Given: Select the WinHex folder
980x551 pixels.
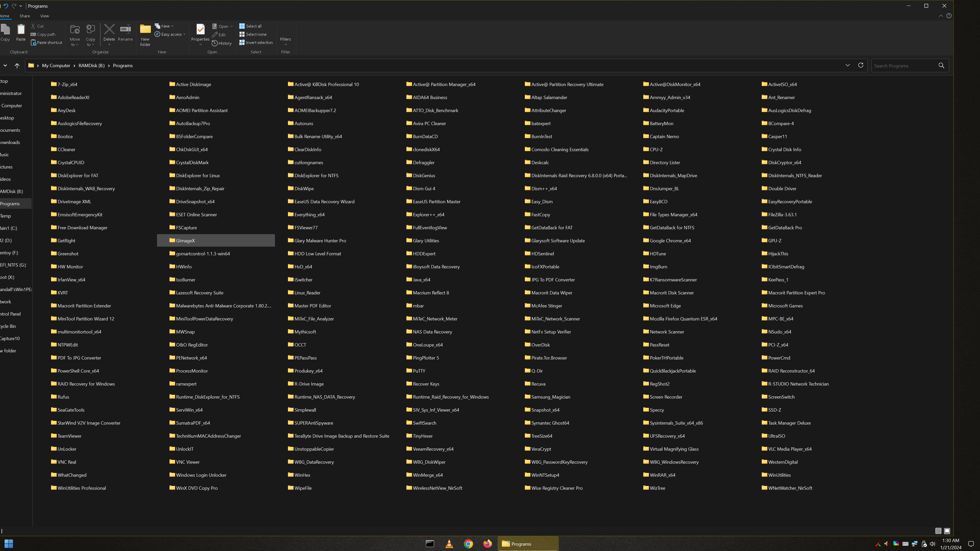Looking at the screenshot, I should 299,475.
